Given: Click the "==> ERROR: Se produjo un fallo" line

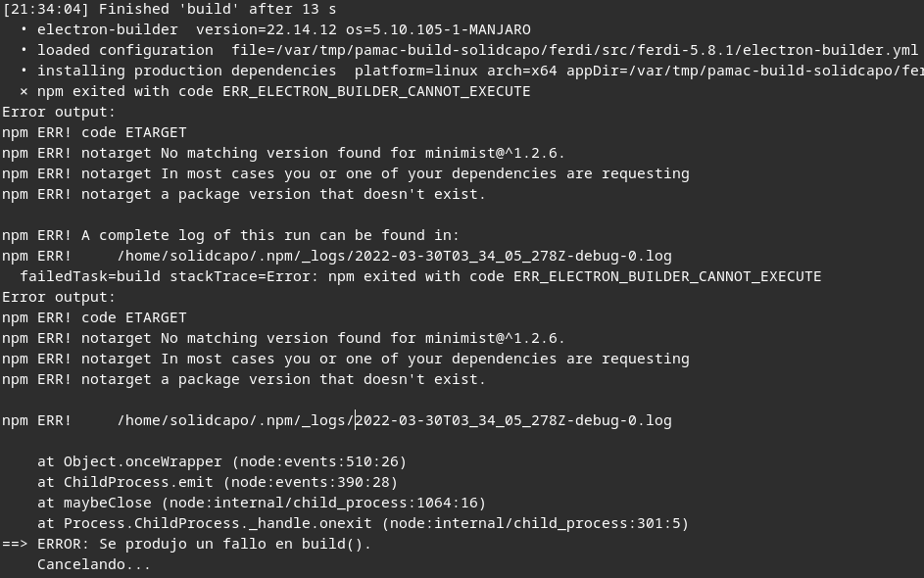Looking at the screenshot, I should [x=186, y=544].
